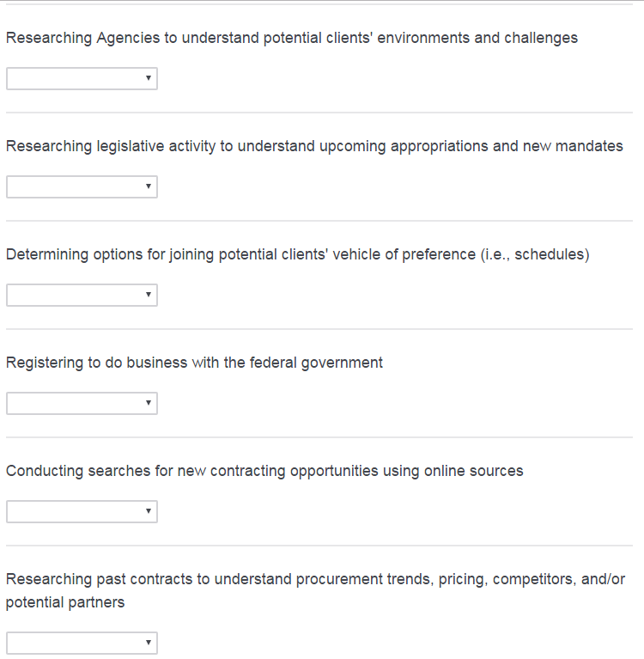Viewport: 644px width, 659px height.
Task: Click the arrow under Determining options question
Action: tap(149, 296)
